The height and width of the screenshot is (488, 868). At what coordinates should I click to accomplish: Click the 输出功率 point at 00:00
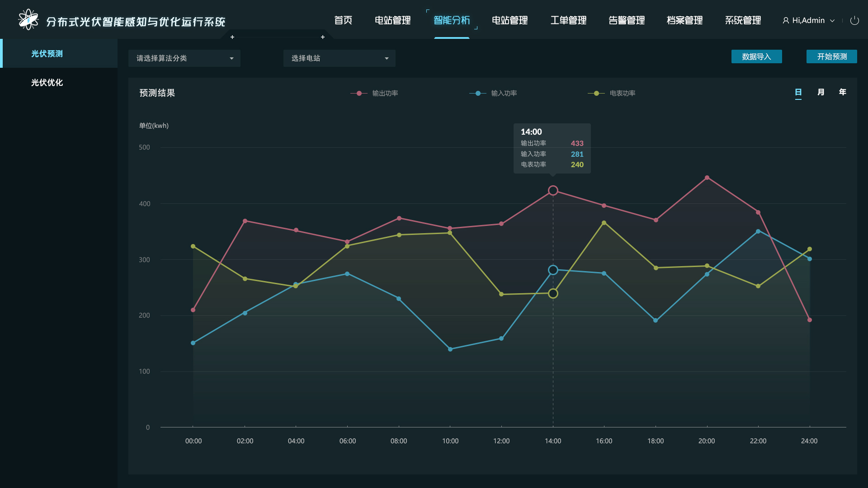coord(193,310)
